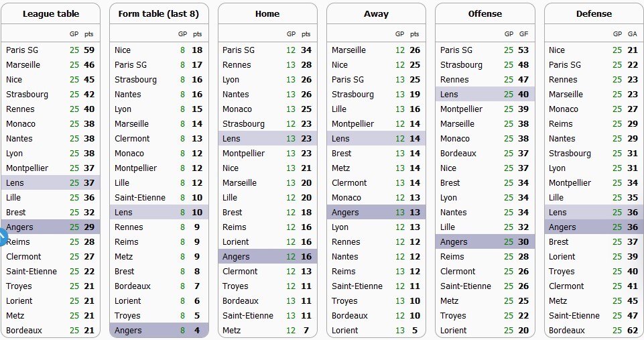Click the Defense panel header
The image size is (644, 340).
[x=594, y=13]
